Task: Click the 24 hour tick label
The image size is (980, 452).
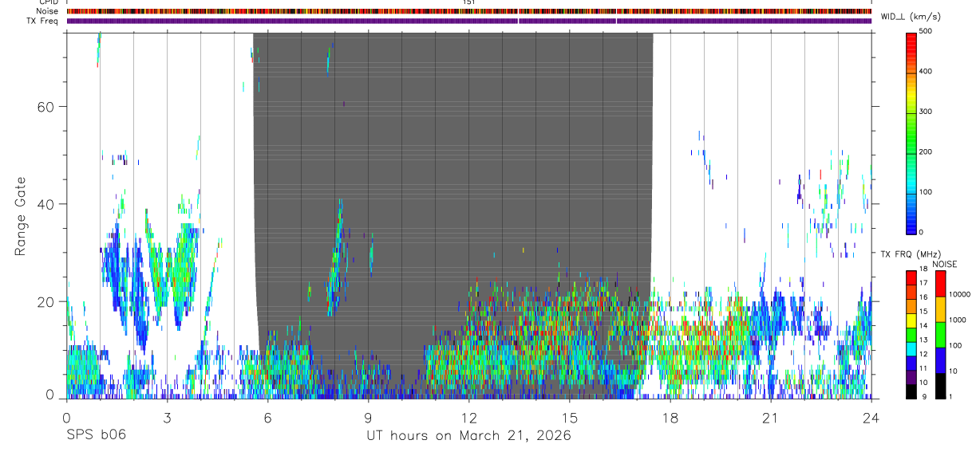Action: click(x=871, y=417)
